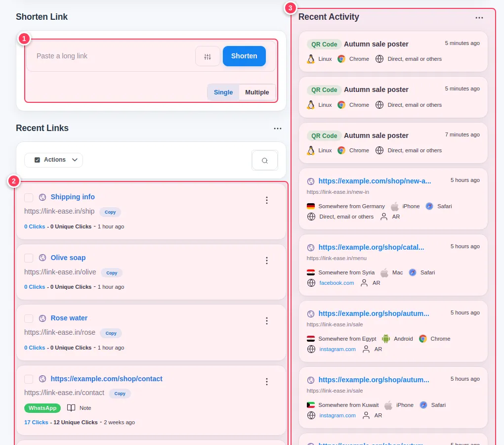The width and height of the screenshot is (504, 445).
Task: Open facebook.com referrer link
Action: 336,283
